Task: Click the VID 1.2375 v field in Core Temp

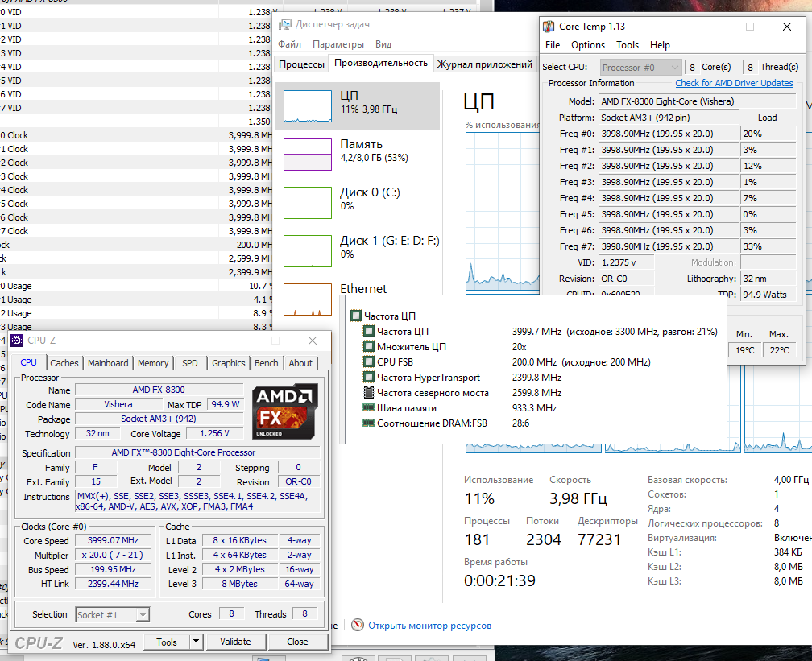Action: point(626,262)
